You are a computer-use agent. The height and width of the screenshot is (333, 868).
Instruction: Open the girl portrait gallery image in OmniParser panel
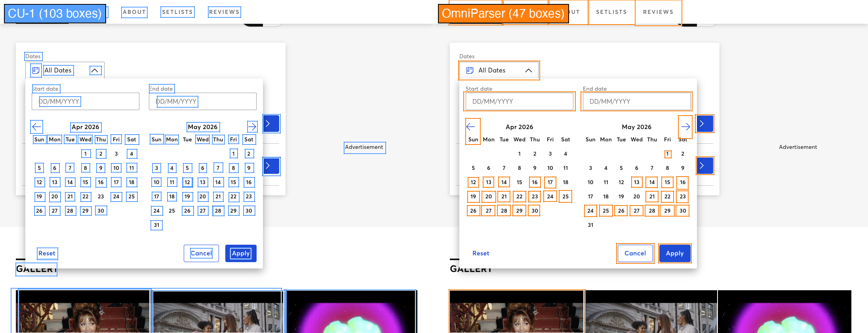click(517, 312)
